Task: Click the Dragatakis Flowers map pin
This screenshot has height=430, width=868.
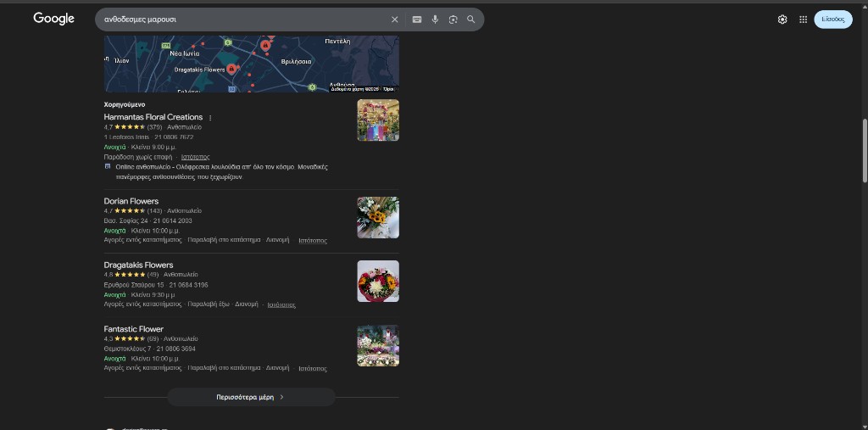Action: tap(232, 69)
